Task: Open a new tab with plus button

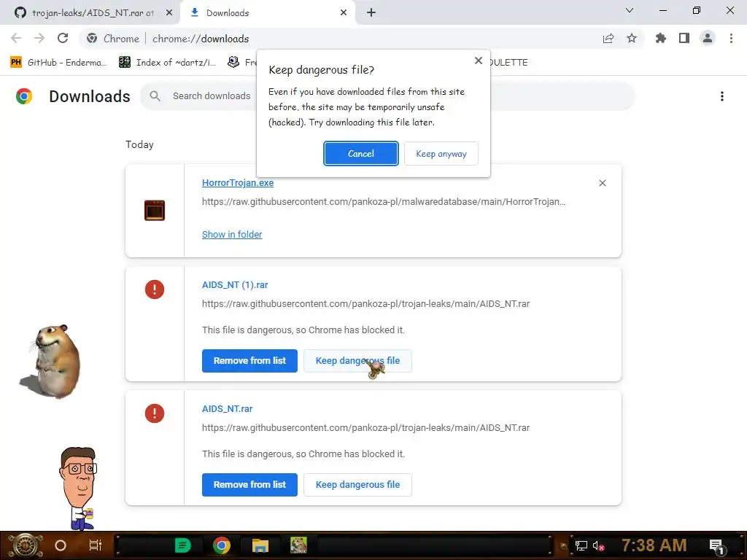Action: point(371,13)
